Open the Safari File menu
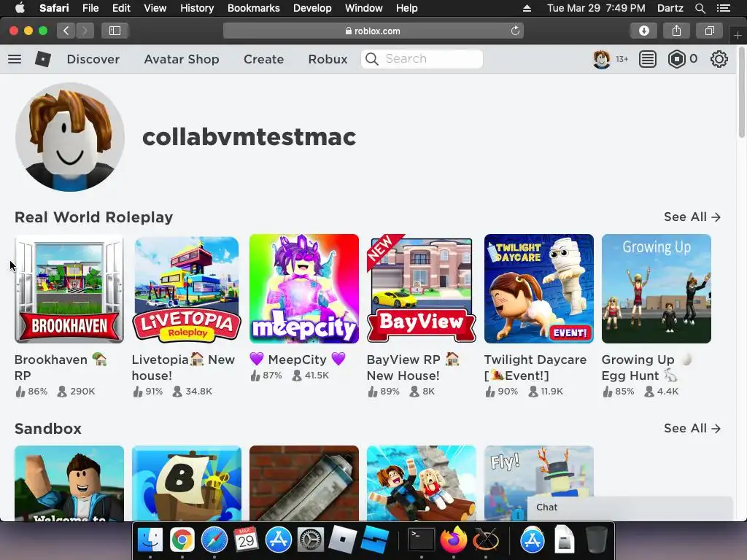Image resolution: width=747 pixels, height=560 pixels. tap(90, 8)
